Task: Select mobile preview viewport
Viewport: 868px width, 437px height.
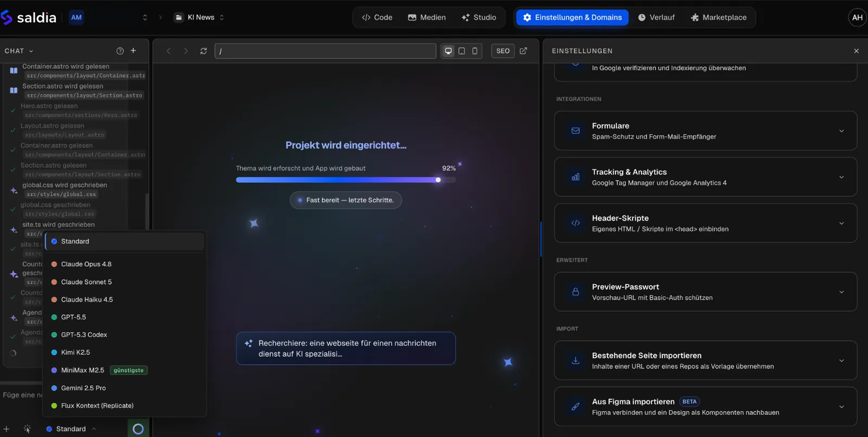Action: click(x=475, y=51)
